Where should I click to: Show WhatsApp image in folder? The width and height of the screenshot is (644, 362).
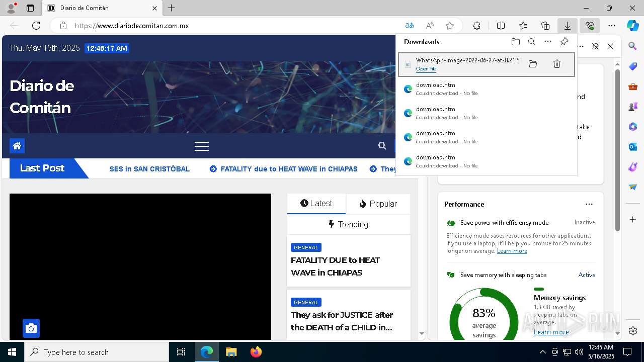pos(533,64)
